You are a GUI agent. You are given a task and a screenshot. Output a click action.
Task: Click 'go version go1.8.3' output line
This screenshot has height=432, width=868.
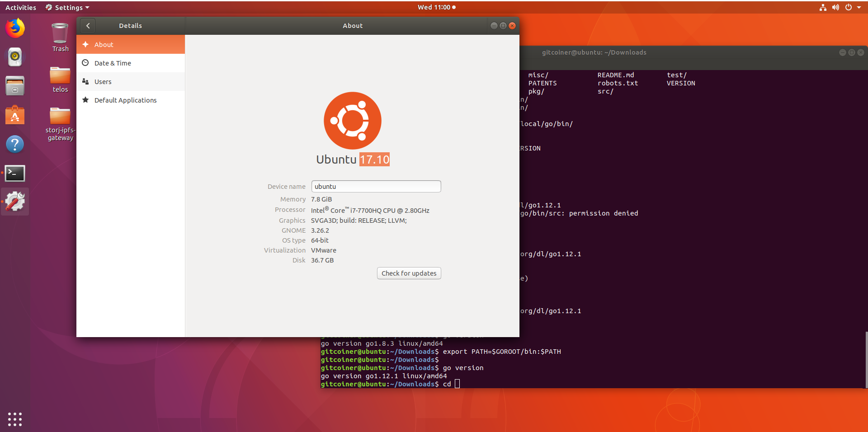point(382,343)
